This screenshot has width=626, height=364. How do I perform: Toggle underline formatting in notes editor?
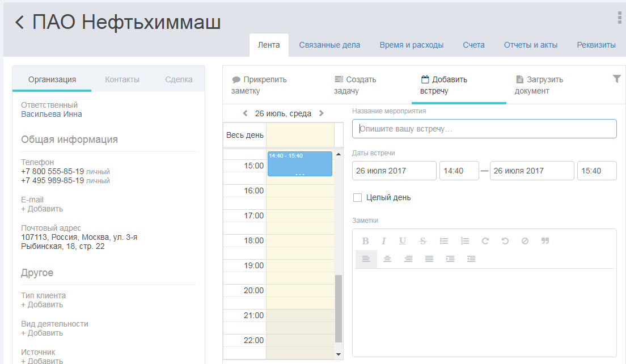[x=403, y=241]
